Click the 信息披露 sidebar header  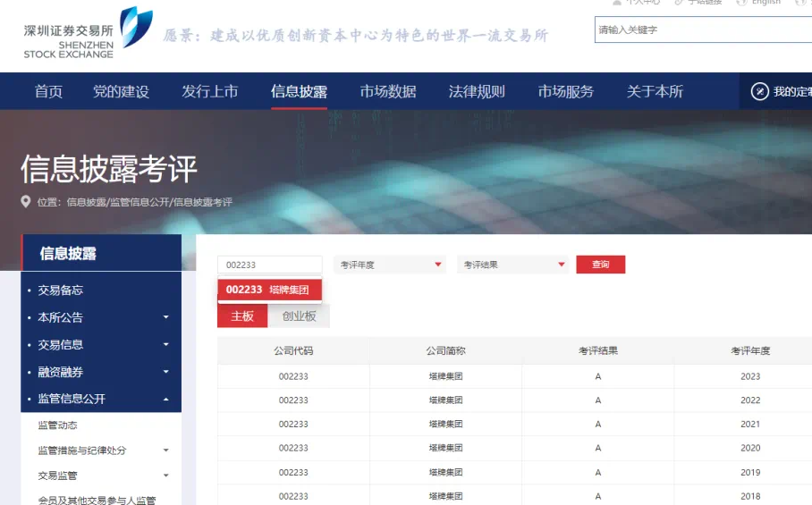(x=102, y=253)
